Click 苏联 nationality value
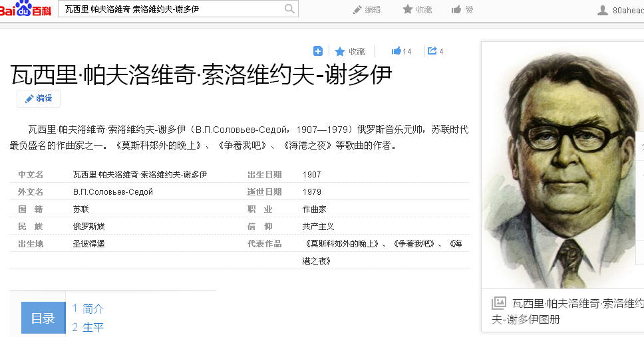This screenshot has height=337, width=644. pos(81,209)
